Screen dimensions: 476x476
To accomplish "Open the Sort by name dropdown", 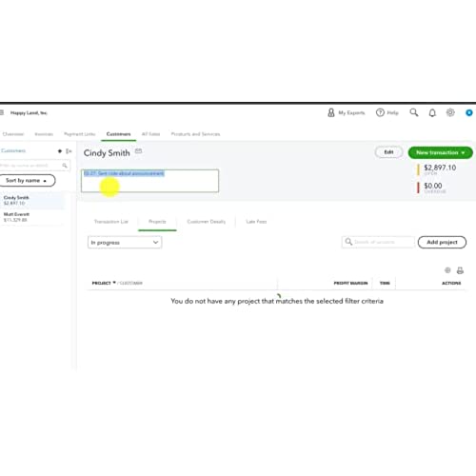I will click(27, 180).
